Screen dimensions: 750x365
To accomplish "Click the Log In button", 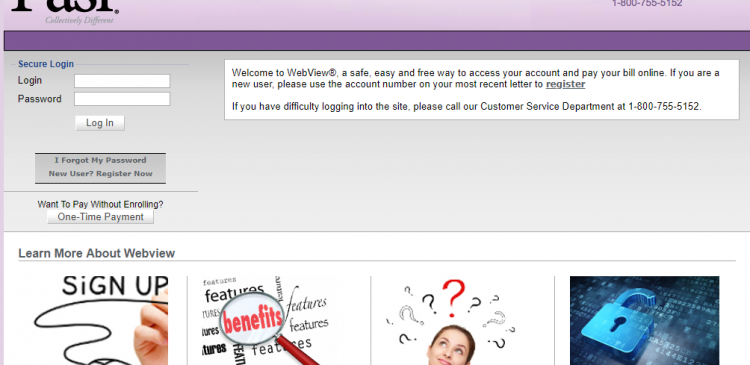I will pyautogui.click(x=100, y=123).
